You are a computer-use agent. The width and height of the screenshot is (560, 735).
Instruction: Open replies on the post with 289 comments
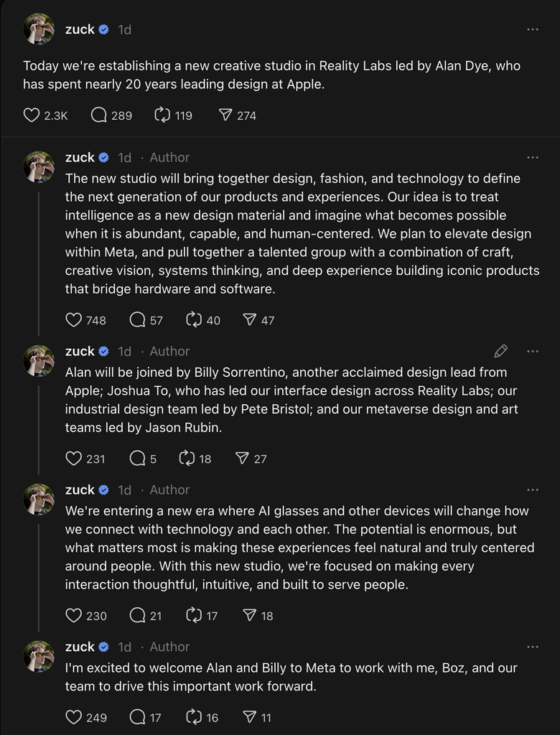click(99, 115)
